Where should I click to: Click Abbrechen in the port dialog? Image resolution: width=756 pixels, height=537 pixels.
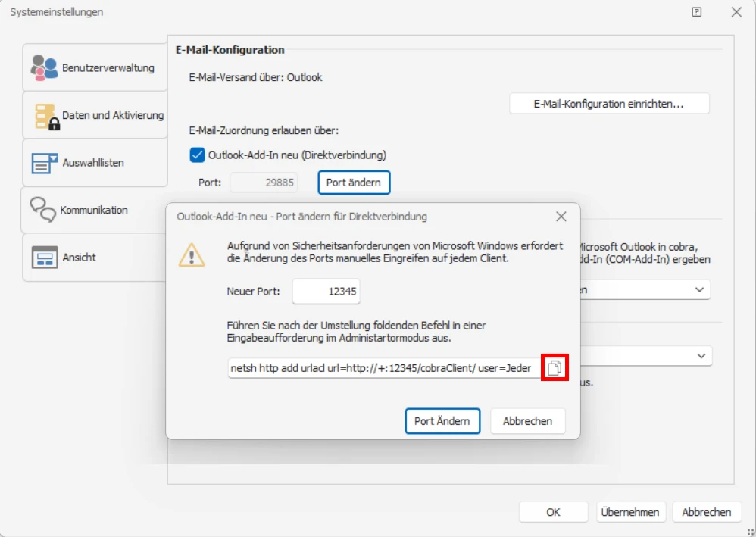coord(527,421)
